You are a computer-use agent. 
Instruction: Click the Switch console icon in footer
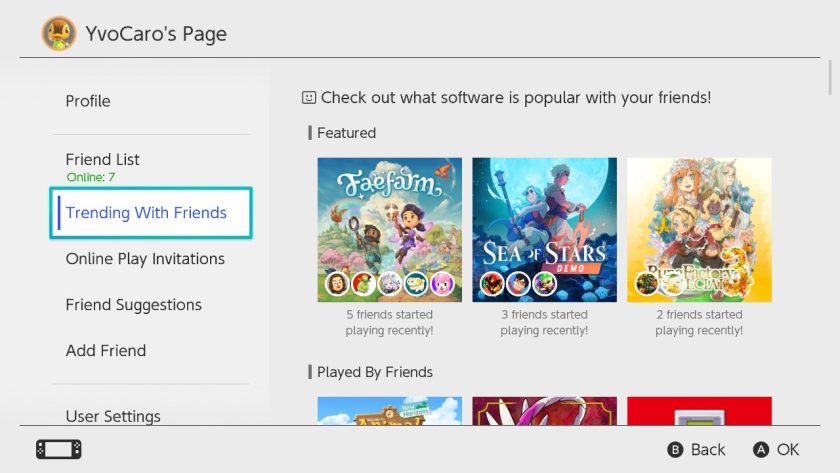pyautogui.click(x=59, y=449)
